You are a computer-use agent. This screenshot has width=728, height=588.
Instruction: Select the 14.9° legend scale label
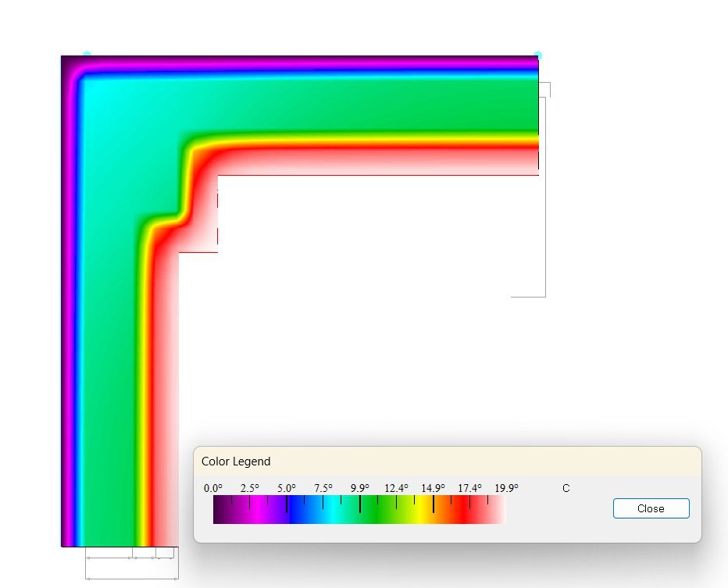click(x=433, y=488)
